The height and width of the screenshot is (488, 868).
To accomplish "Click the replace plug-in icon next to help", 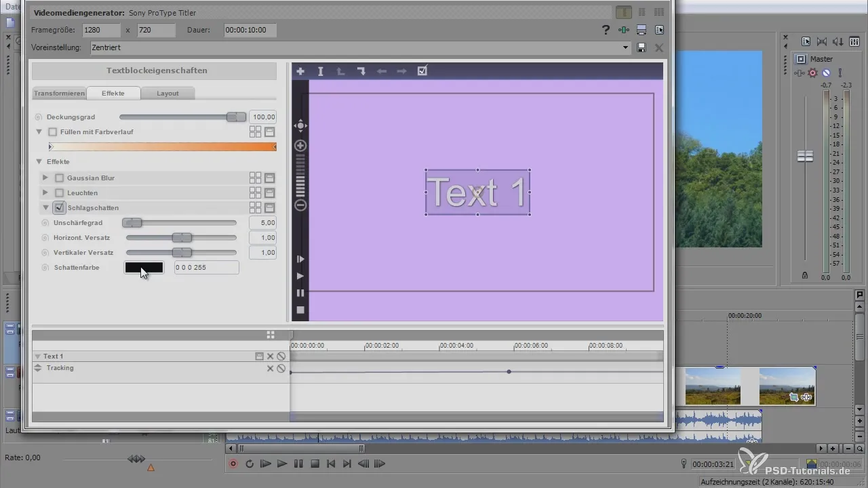I will point(624,30).
